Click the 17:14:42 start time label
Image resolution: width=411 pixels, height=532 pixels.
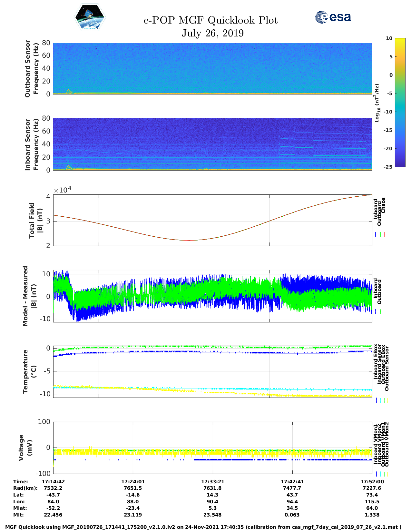tap(53, 481)
